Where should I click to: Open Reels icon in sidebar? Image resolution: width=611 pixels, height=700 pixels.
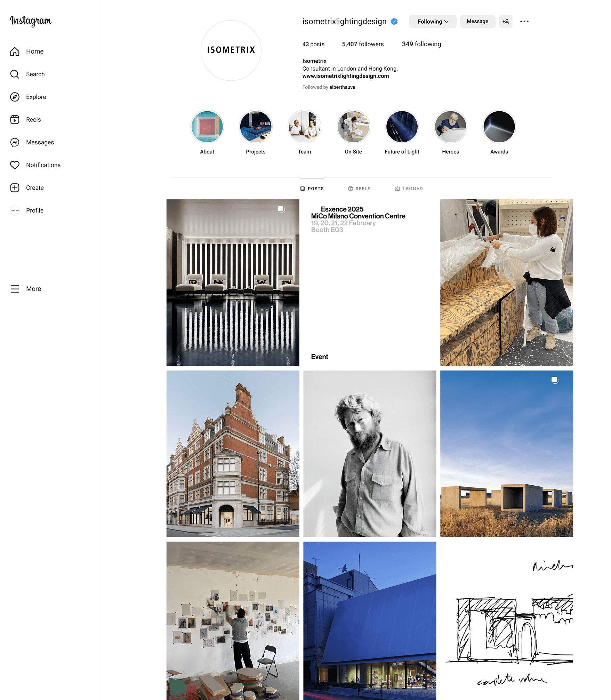coord(15,120)
